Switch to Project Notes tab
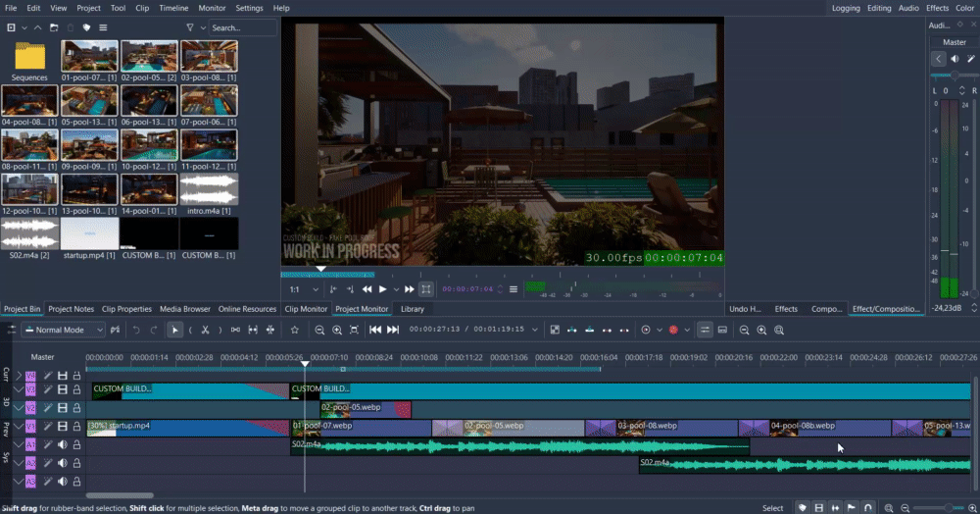 [x=71, y=309]
